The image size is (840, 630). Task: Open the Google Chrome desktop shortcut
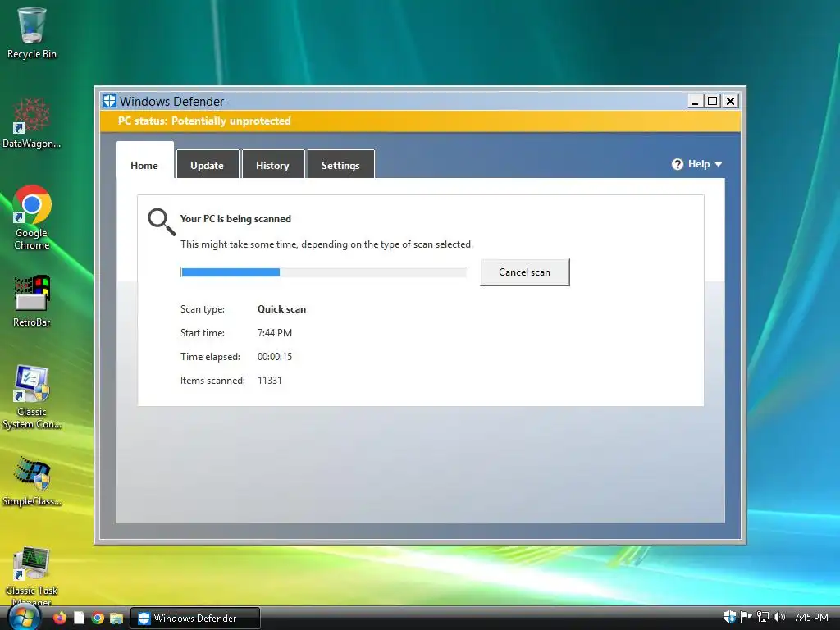(x=32, y=217)
